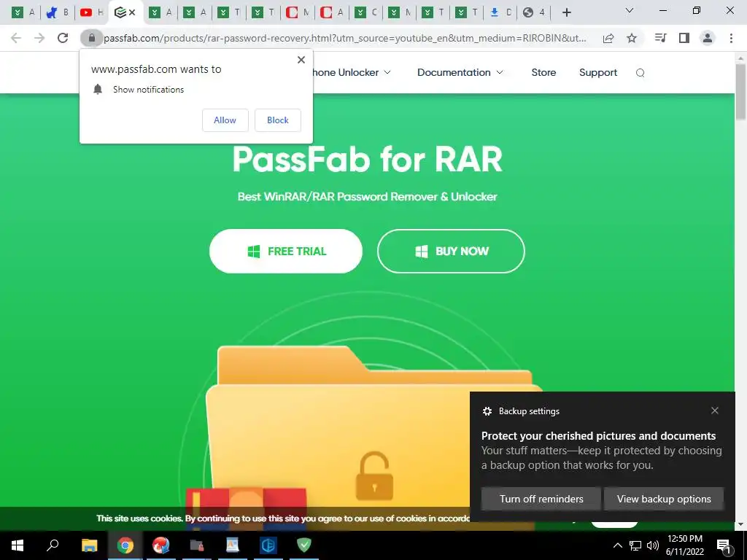This screenshot has width=747, height=560.
Task: Click View backup options
Action: click(x=664, y=499)
